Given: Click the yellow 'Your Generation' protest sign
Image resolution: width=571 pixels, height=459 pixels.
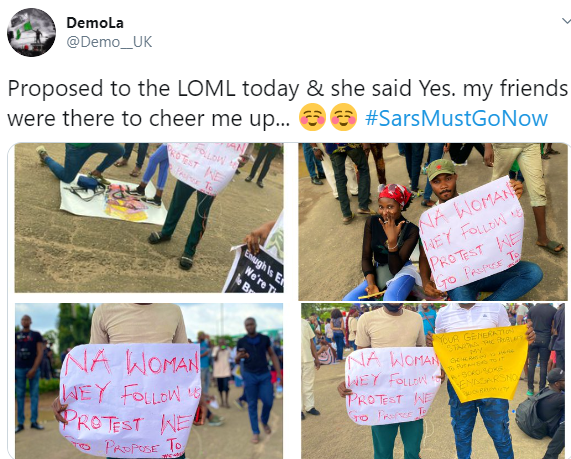Looking at the screenshot, I should (x=480, y=363).
